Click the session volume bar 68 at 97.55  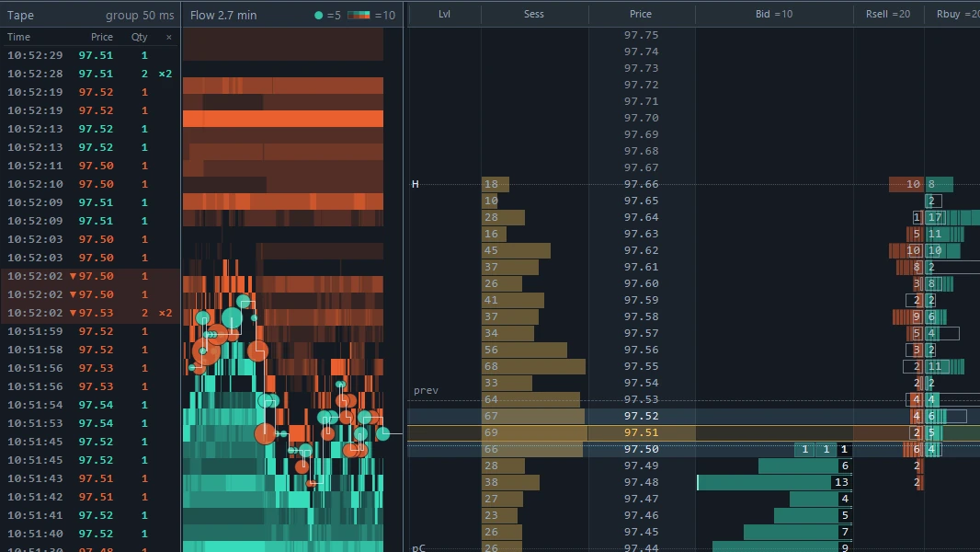click(x=534, y=366)
